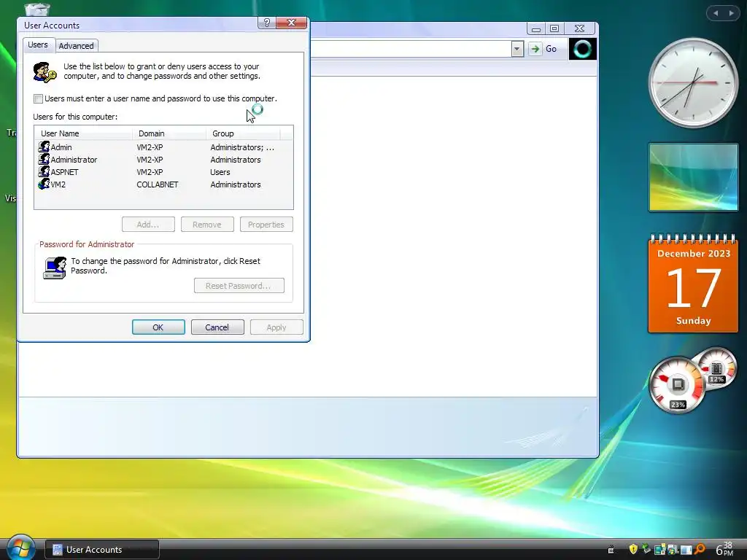Click the keyboard tray icon
The height and width of the screenshot is (560, 747).
click(x=611, y=551)
